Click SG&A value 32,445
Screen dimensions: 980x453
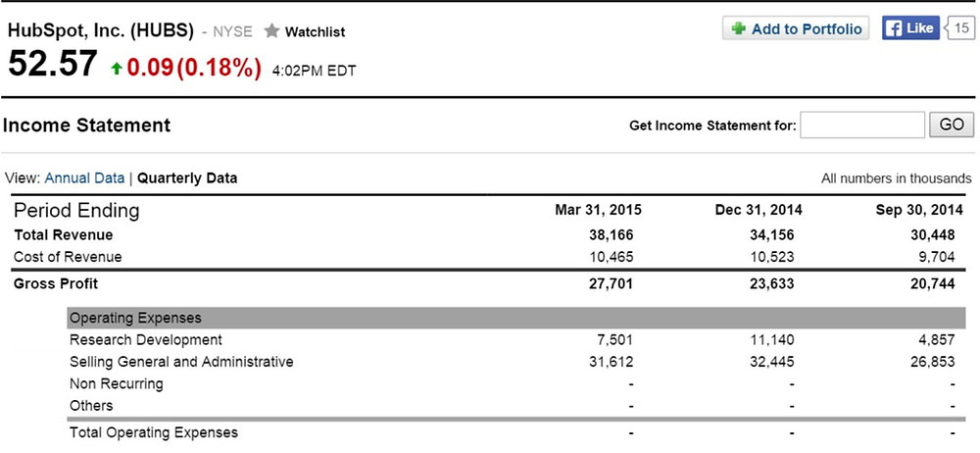(772, 362)
